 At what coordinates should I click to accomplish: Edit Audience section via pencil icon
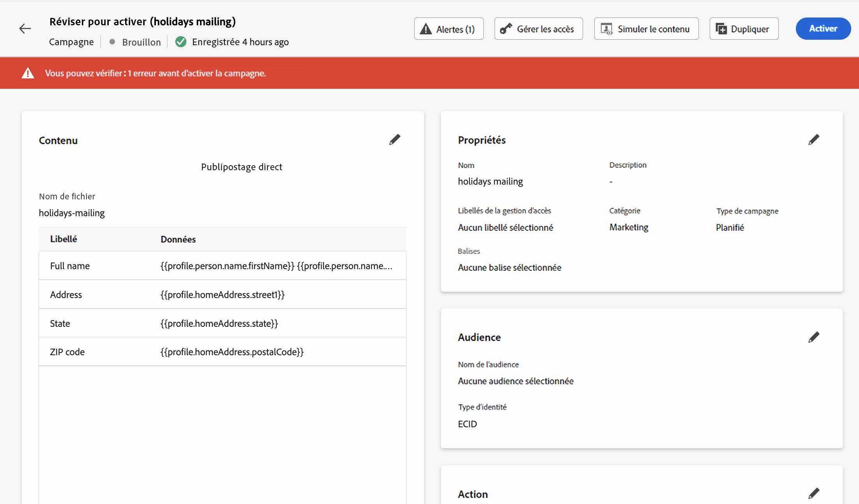tap(813, 337)
